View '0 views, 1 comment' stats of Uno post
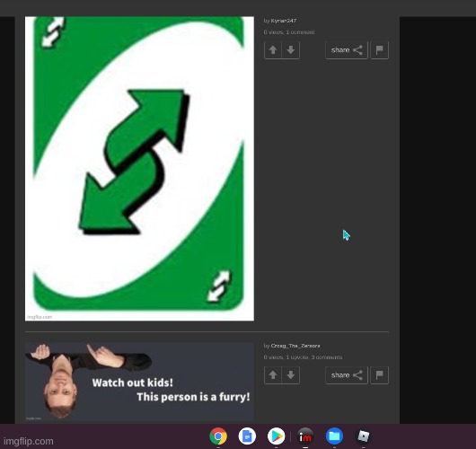 (289, 32)
